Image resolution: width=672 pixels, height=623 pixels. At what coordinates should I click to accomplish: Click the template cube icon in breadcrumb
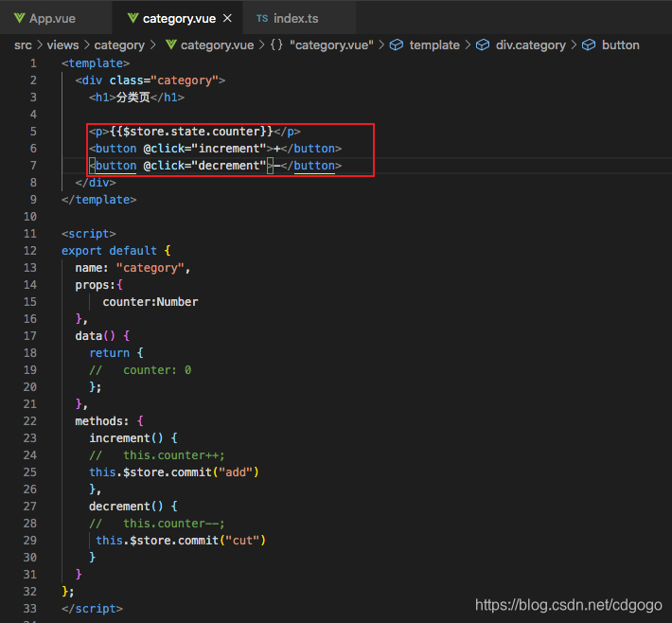pyautogui.click(x=397, y=44)
